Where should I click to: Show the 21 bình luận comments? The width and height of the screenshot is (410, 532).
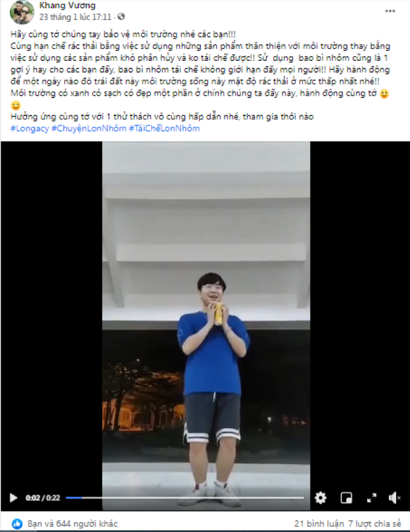coord(319,524)
